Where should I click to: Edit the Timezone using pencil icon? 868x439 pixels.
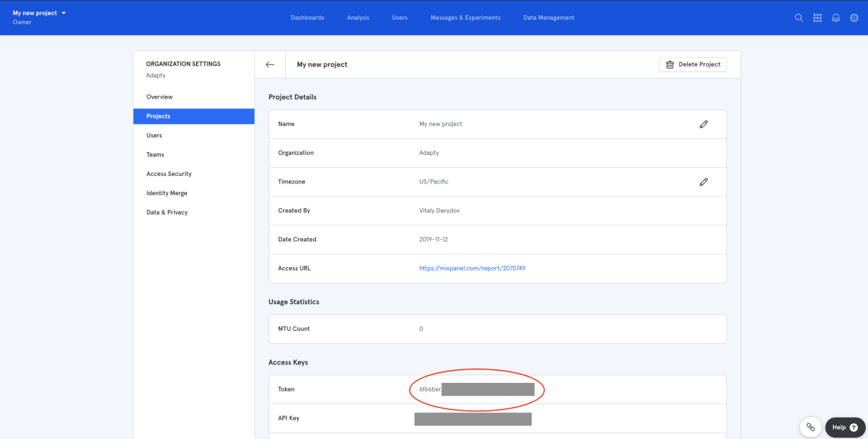703,182
